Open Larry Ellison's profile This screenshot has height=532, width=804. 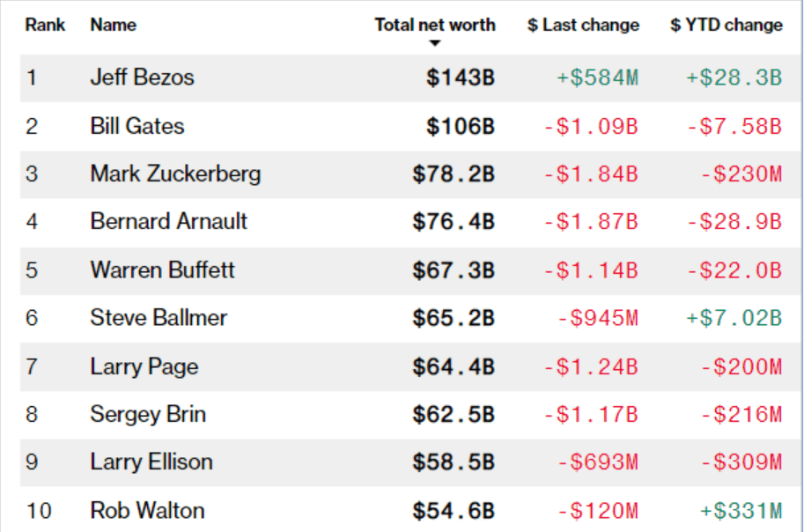coord(151,462)
